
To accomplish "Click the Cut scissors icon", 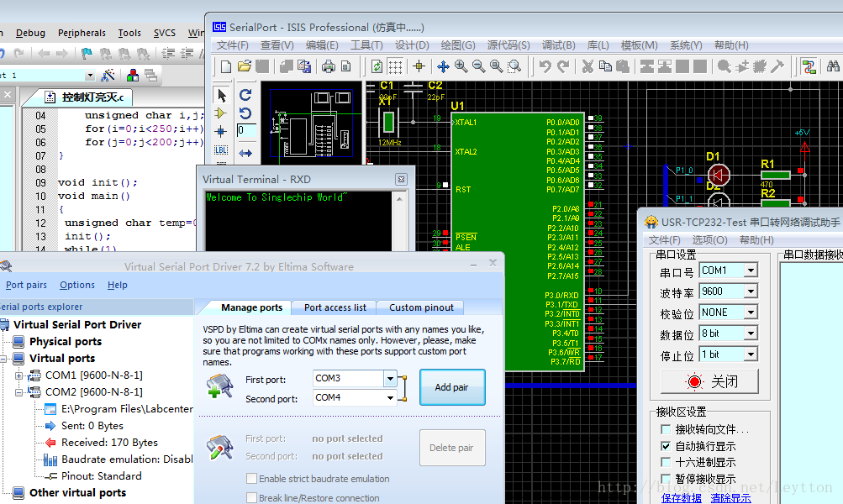I will [587, 66].
